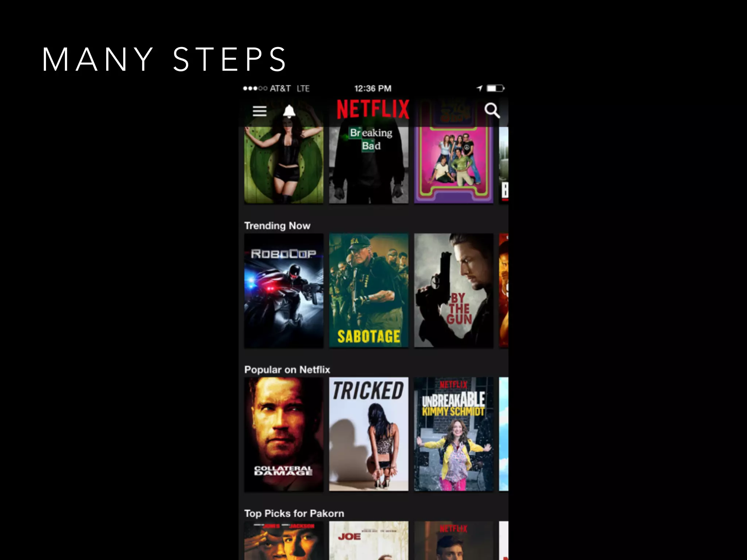Open the Joe movie poster
The image size is (747, 560).
368,541
